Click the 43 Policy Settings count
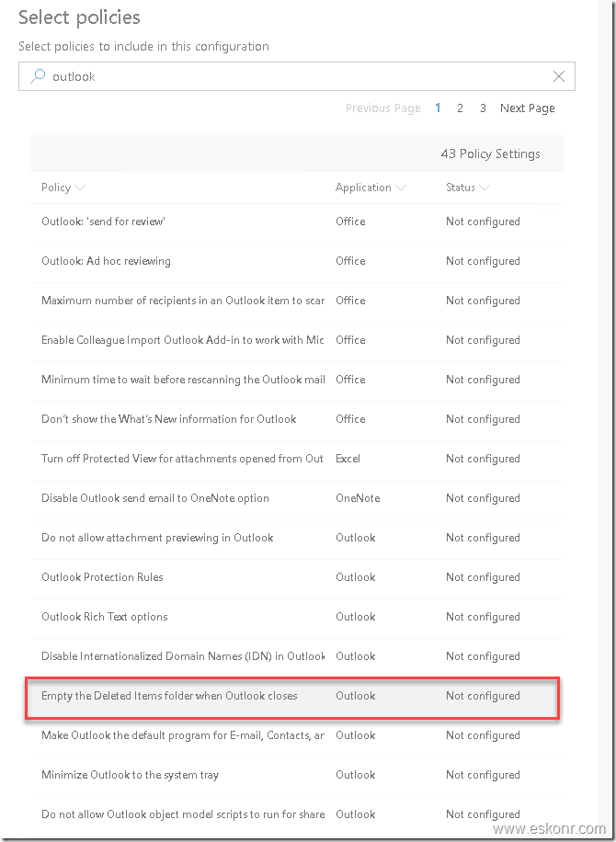This screenshot has width=616, height=842. [490, 154]
